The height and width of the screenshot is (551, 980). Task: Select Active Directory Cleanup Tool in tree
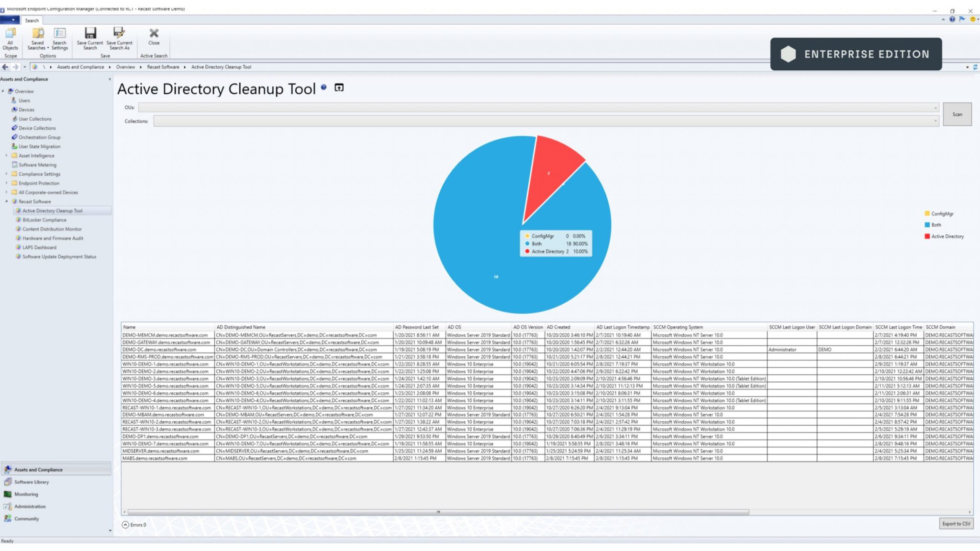(63, 210)
